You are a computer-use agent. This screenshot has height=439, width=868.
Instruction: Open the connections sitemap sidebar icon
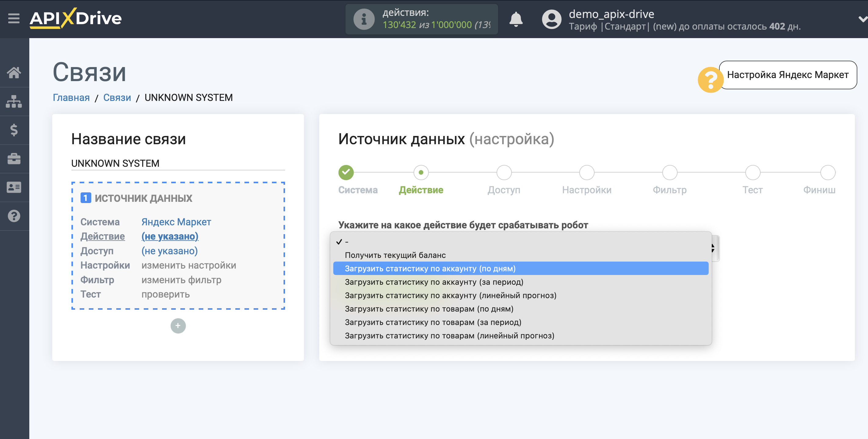(14, 101)
